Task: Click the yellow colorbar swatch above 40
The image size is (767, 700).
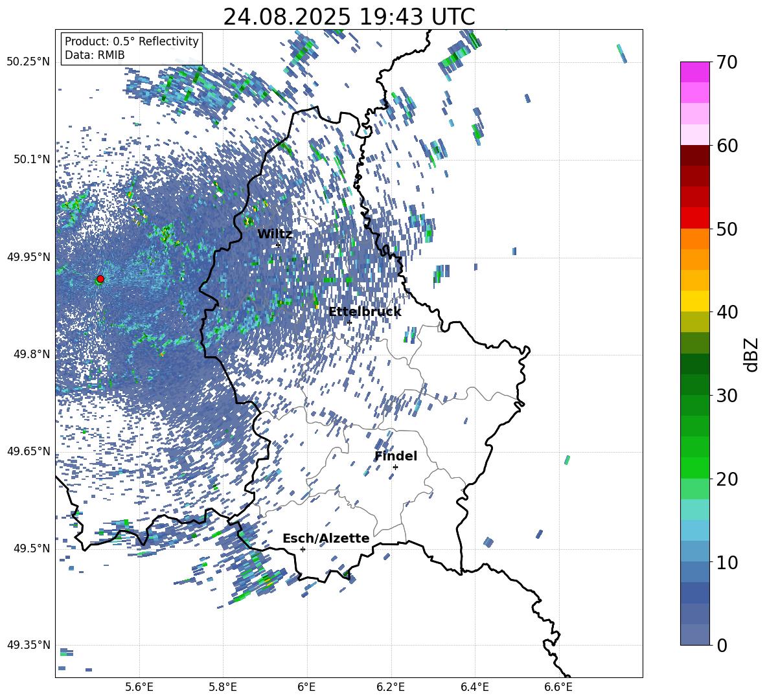Action: (694, 301)
